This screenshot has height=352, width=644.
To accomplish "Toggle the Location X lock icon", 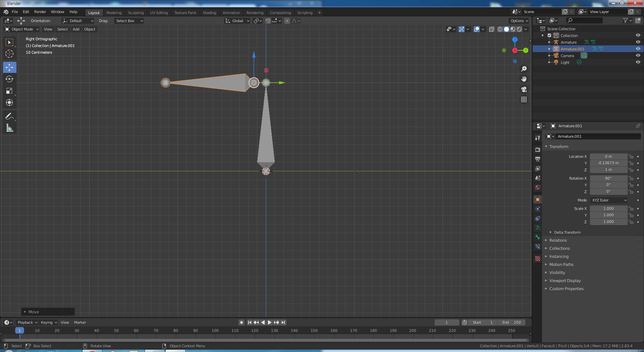I will [x=631, y=157].
